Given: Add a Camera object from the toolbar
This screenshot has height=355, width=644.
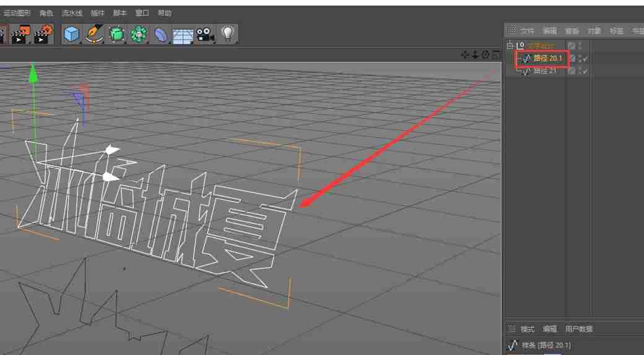Looking at the screenshot, I should click(x=205, y=35).
